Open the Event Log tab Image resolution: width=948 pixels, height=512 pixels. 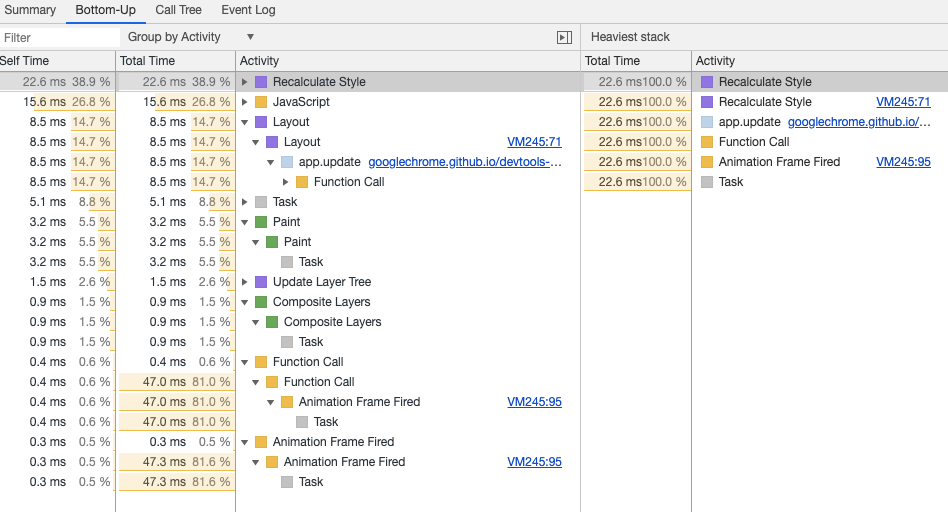pos(248,10)
